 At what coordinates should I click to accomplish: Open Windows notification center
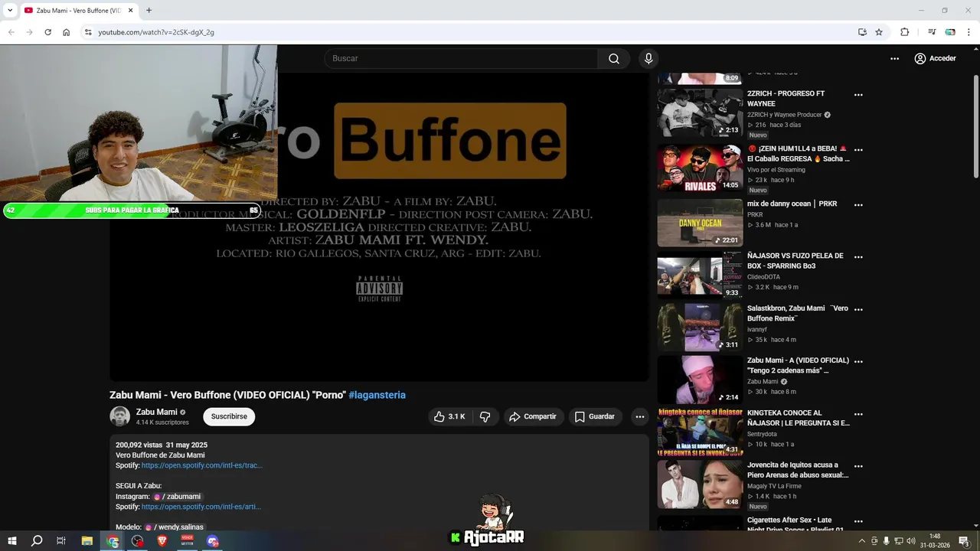point(965,541)
